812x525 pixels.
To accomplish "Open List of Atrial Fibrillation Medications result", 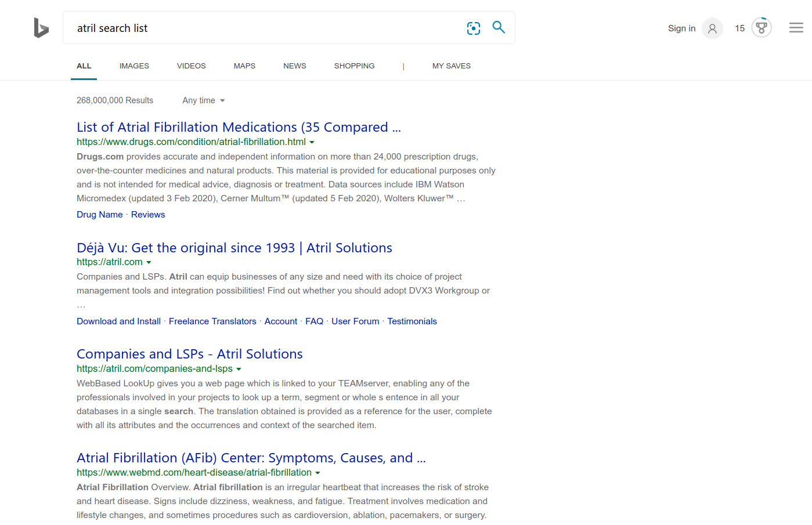I will [239, 127].
